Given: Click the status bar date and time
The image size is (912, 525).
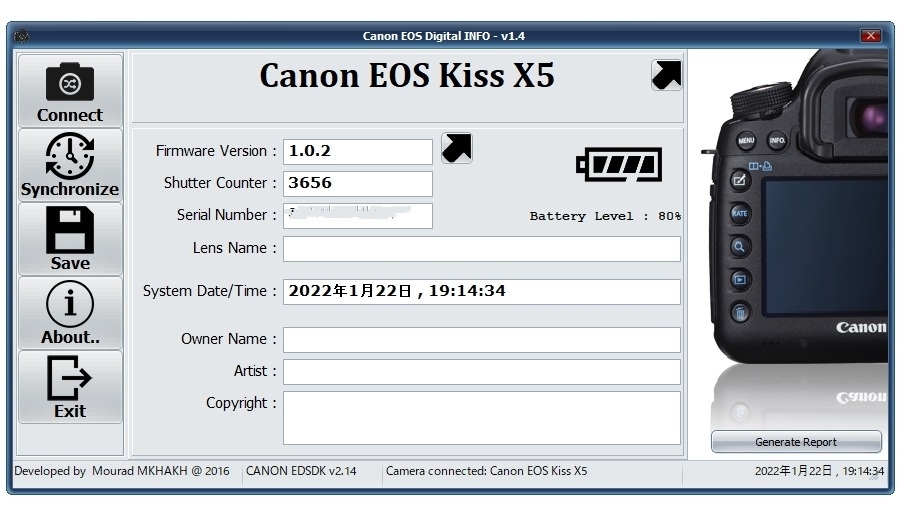Looking at the screenshot, I should 819,471.
